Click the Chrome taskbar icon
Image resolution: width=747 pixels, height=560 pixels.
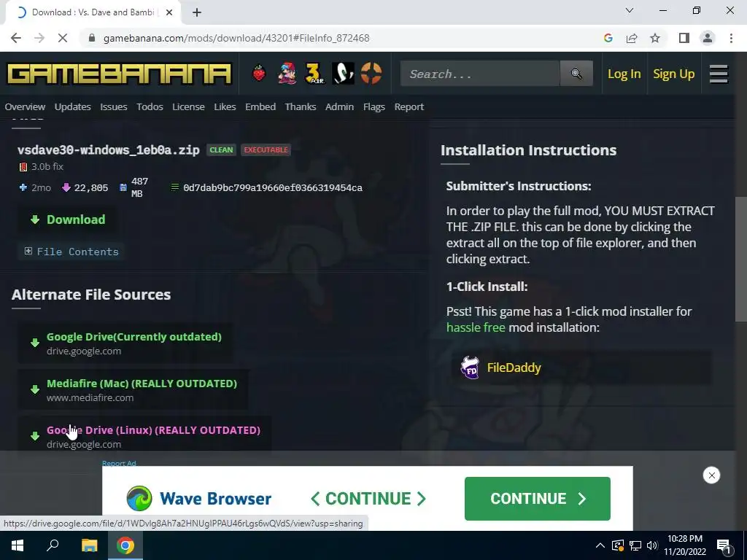point(125,545)
